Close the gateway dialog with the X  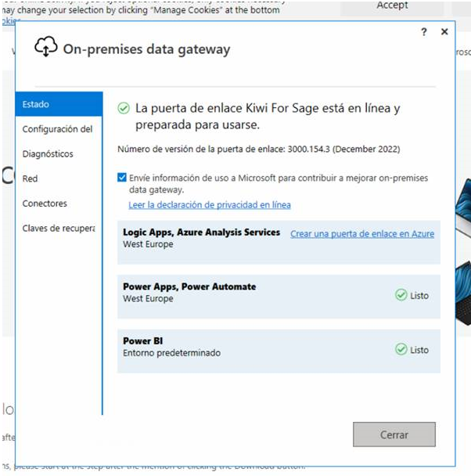[444, 31]
